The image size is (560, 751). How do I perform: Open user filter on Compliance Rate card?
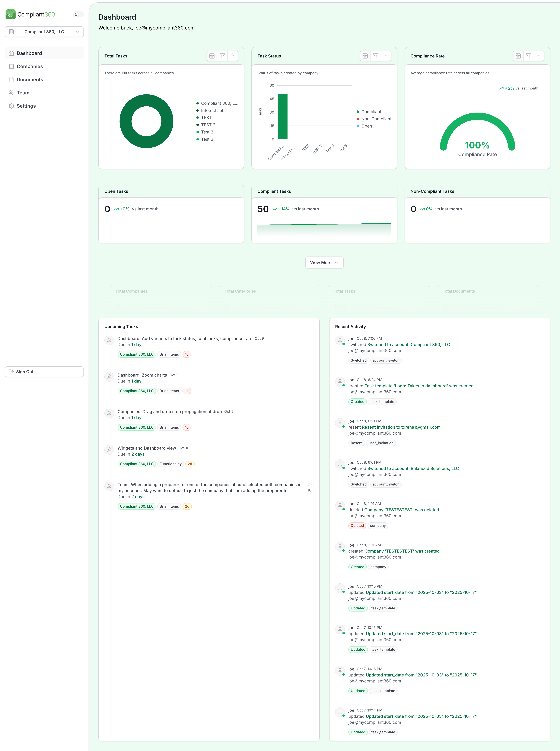[x=539, y=56]
